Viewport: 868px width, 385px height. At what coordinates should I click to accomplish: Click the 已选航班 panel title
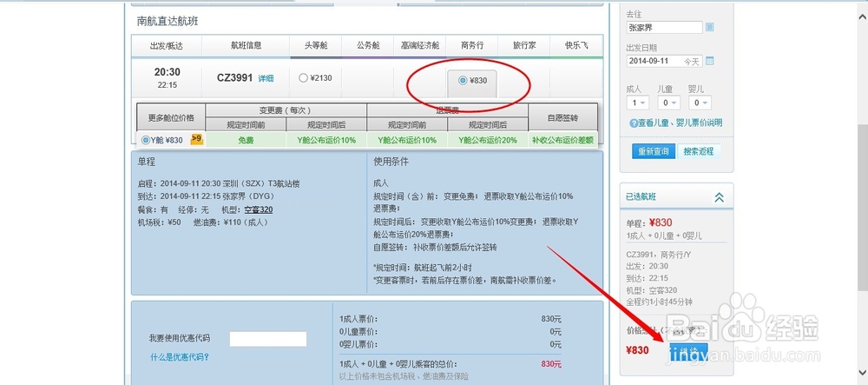641,196
